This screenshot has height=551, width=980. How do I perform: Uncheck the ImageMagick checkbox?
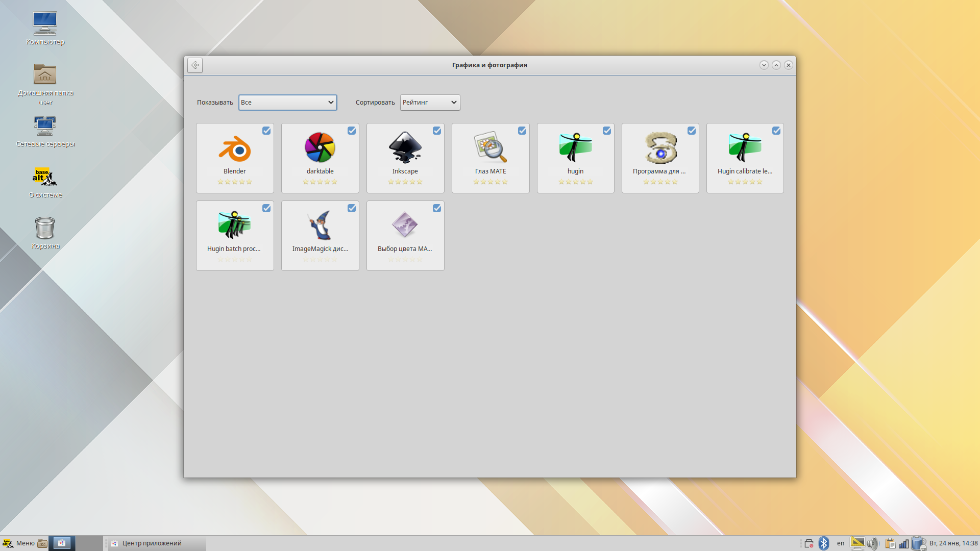(352, 208)
